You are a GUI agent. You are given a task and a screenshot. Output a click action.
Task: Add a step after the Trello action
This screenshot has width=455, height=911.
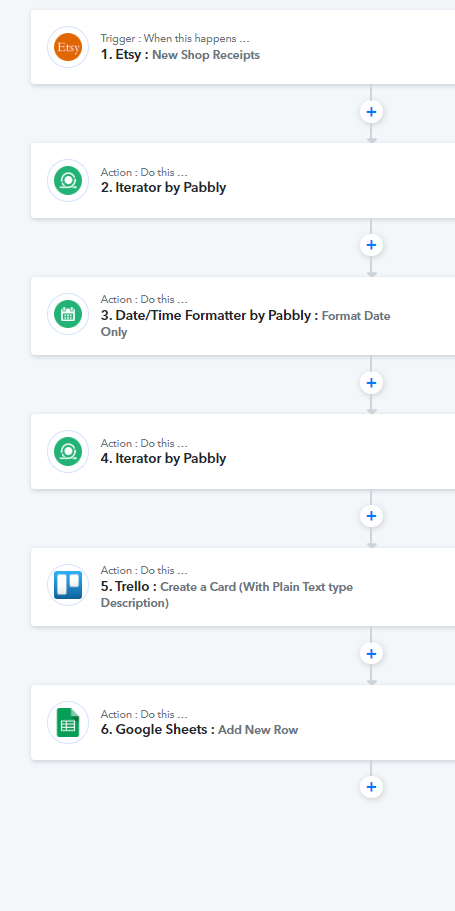[371, 654]
